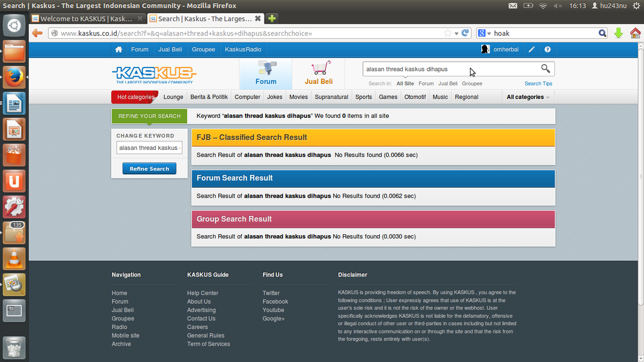This screenshot has height=362, width=644.
Task: Open Ubuntu Software Center from launcher
Action: click(x=14, y=155)
